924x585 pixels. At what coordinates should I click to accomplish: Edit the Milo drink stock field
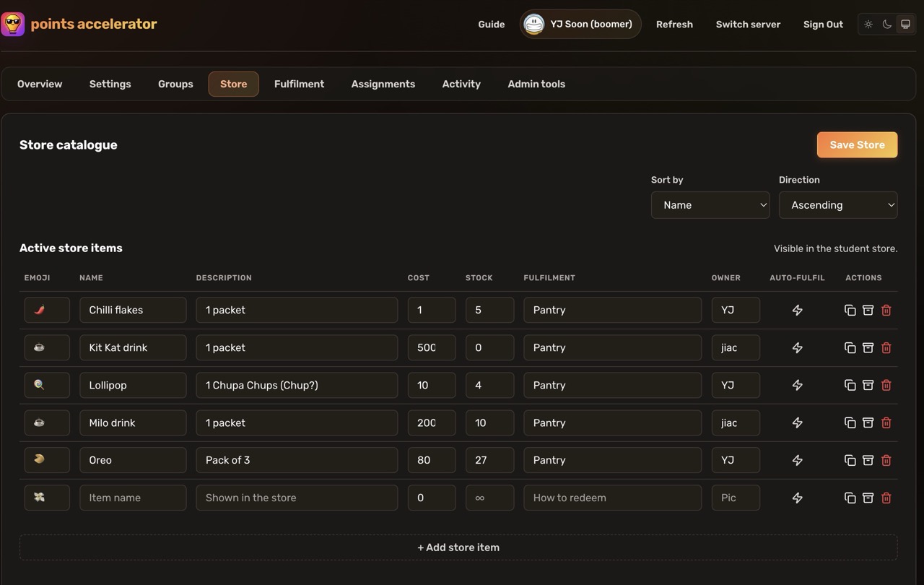pos(489,422)
